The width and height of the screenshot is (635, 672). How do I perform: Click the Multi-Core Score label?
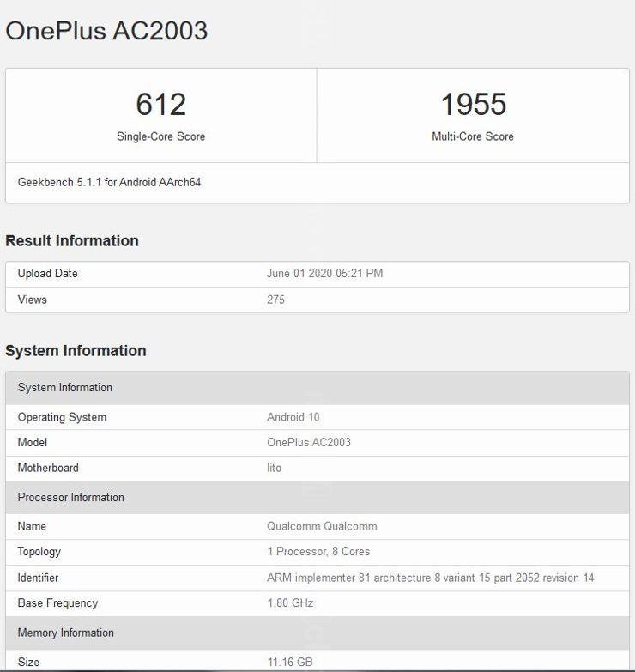pyautogui.click(x=473, y=136)
